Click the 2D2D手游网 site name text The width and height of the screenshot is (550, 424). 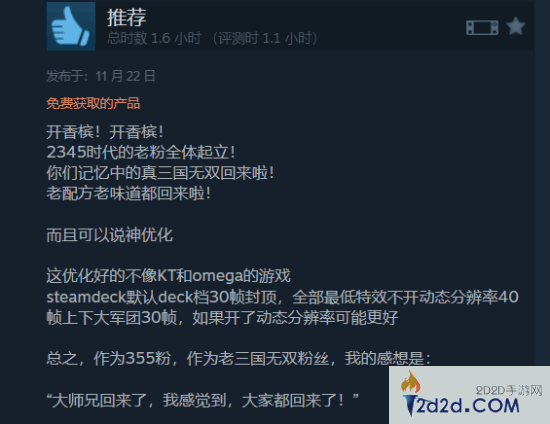[509, 390]
